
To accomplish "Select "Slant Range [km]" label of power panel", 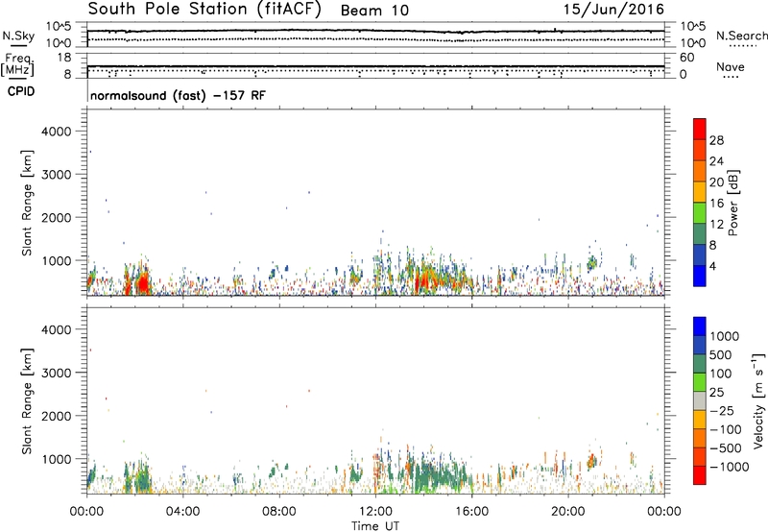I will [27, 203].
